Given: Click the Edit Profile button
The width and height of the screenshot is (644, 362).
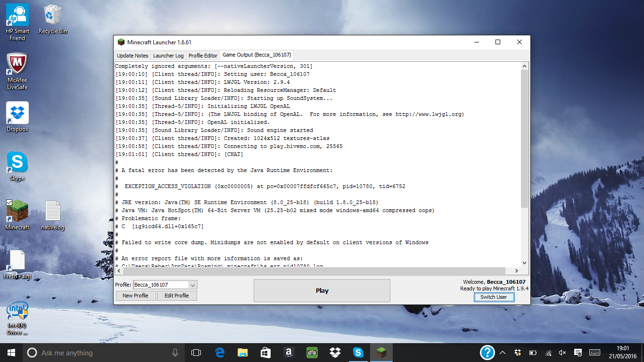Looking at the screenshot, I should [177, 296].
